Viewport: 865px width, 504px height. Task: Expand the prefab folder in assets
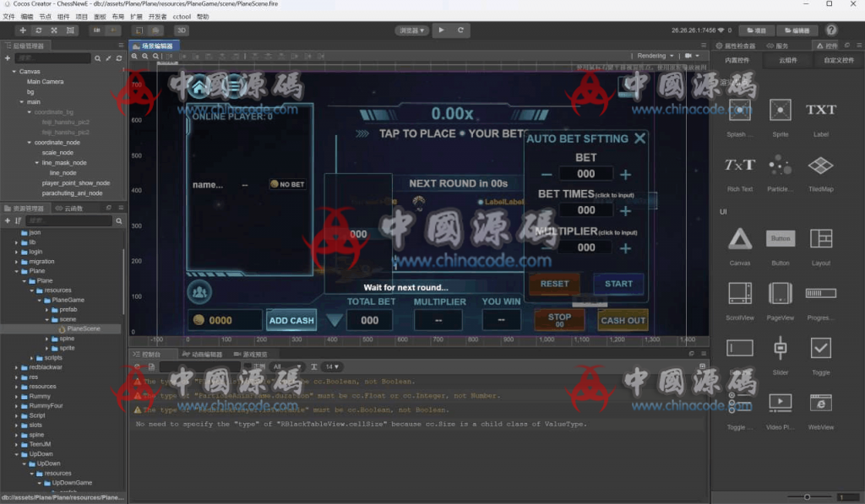pos(47,310)
